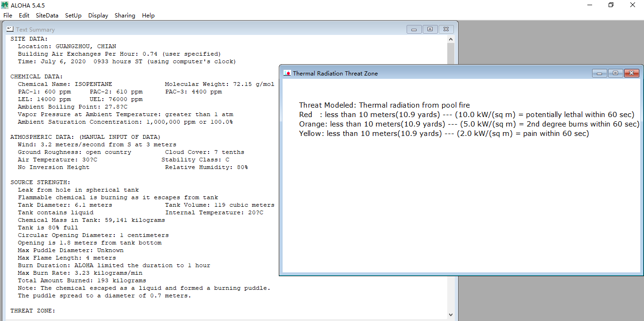Click 'Ambient Boiling Point' line

[x=73, y=107]
